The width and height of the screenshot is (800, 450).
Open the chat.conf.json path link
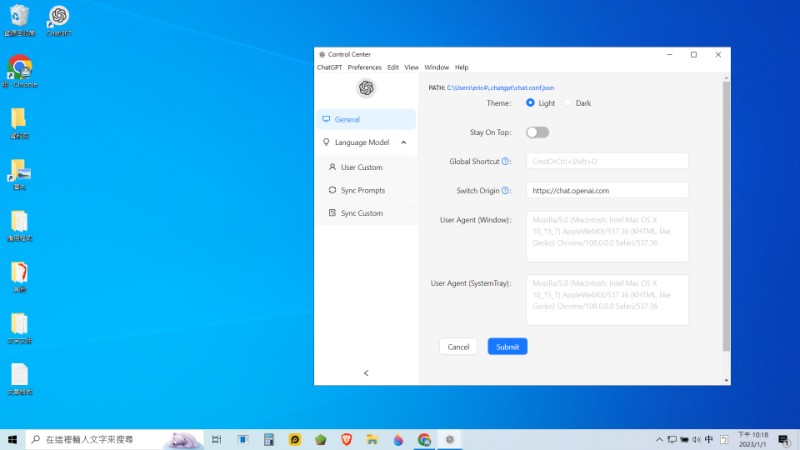tap(500, 88)
